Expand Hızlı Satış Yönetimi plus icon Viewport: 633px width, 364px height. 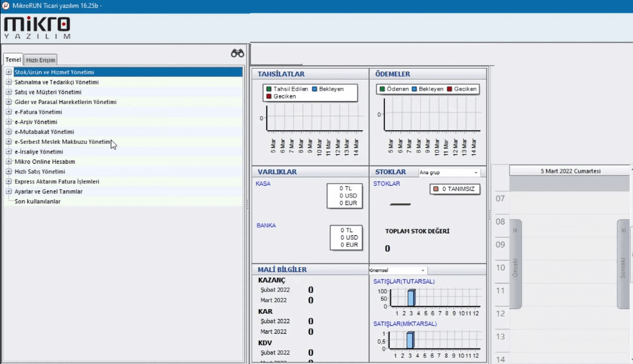coord(9,172)
